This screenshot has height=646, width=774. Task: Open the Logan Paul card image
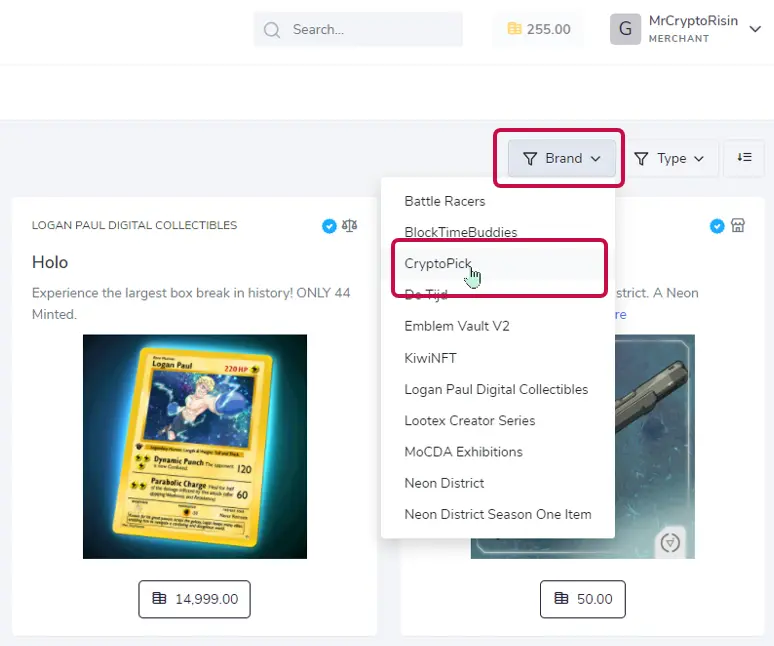tap(194, 447)
